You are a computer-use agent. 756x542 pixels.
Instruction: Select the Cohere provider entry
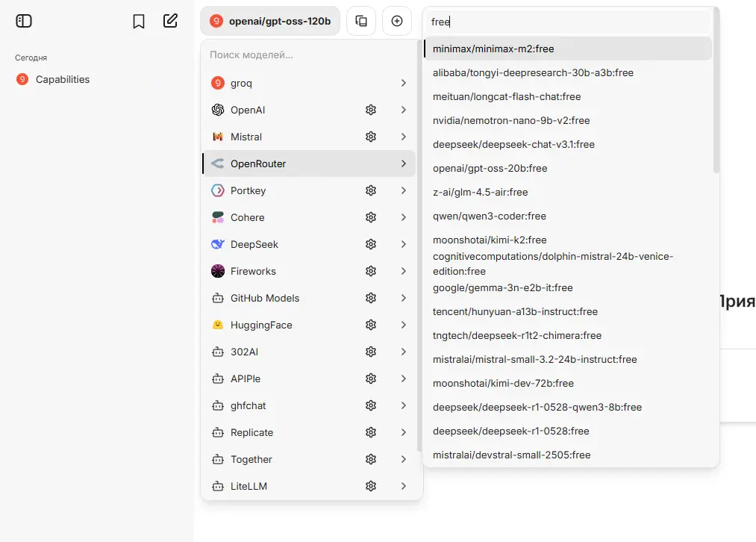point(247,217)
